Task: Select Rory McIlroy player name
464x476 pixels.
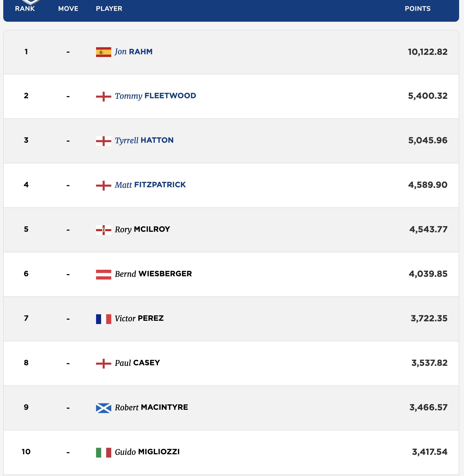Action: (x=142, y=229)
